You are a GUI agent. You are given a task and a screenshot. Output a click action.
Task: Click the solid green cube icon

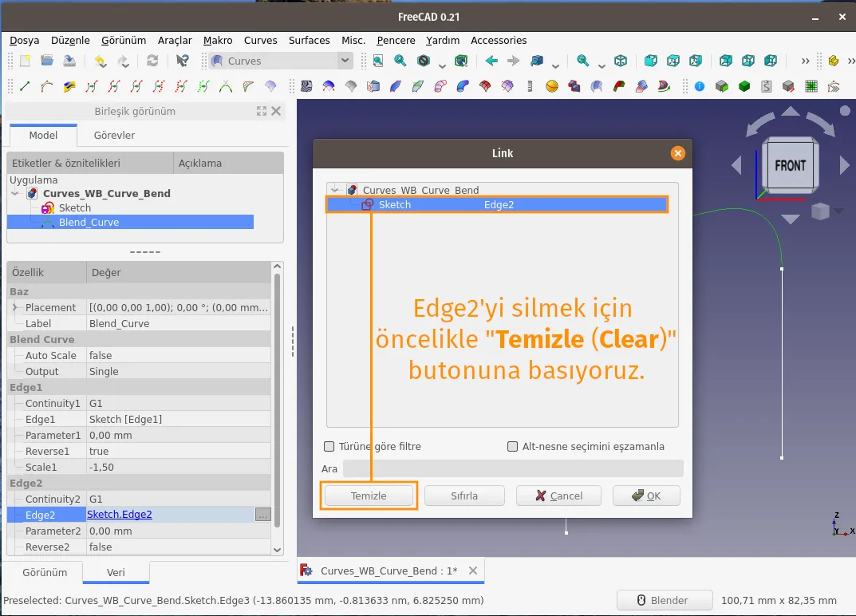pos(744,85)
